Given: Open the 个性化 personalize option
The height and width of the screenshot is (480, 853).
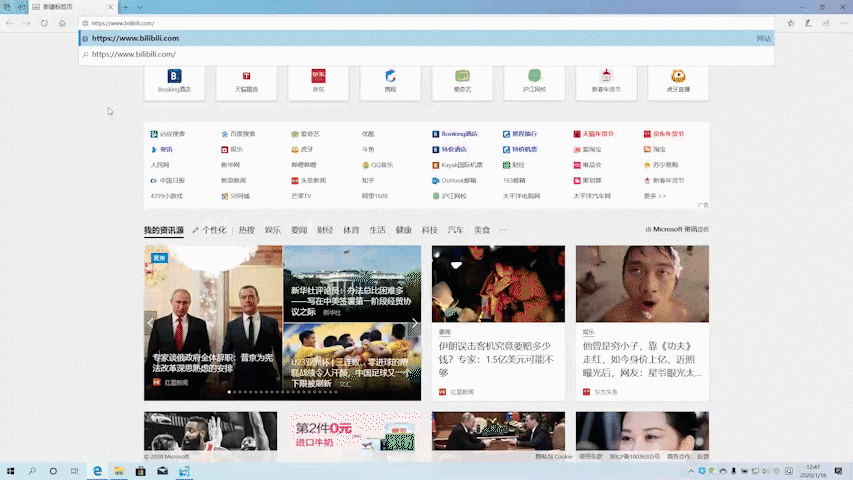Looking at the screenshot, I should point(209,230).
